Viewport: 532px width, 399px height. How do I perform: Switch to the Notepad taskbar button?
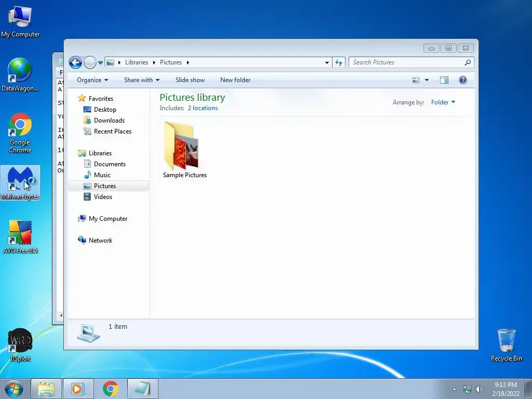pyautogui.click(x=143, y=389)
